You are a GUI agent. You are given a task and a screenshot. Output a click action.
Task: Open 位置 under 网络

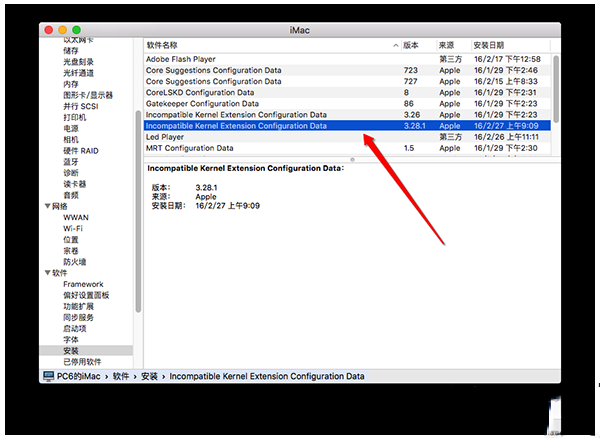pos(71,240)
